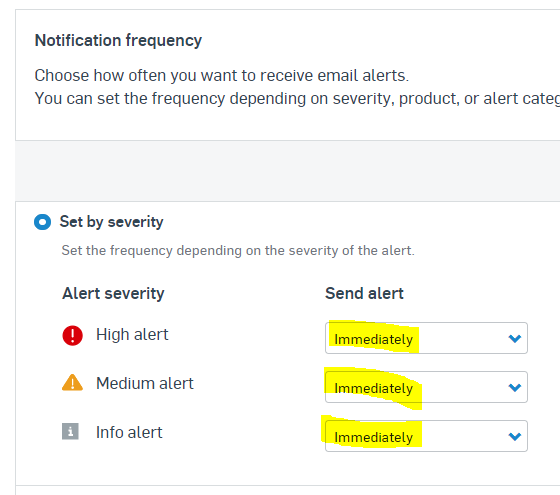The width and height of the screenshot is (560, 495).
Task: Open the High alert frequency dropdown
Action: click(426, 338)
